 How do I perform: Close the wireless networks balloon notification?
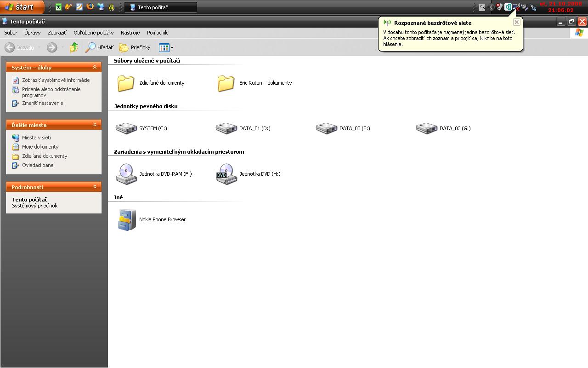click(x=516, y=22)
